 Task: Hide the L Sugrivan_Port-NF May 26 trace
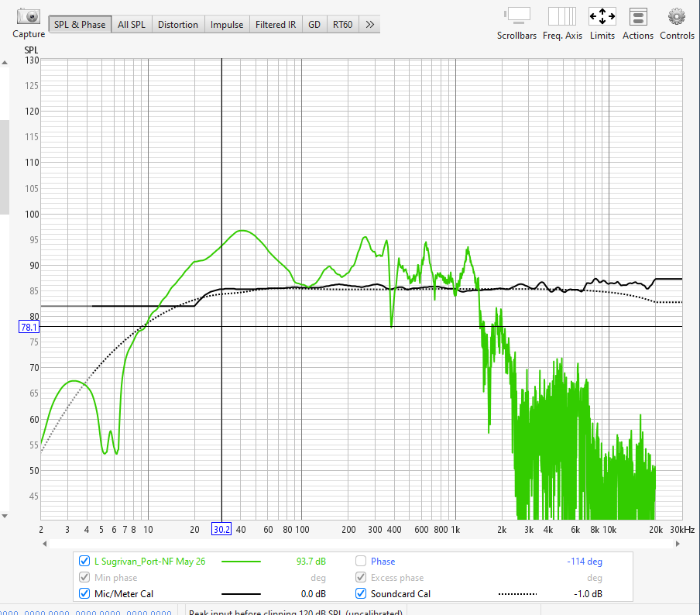pyautogui.click(x=84, y=562)
